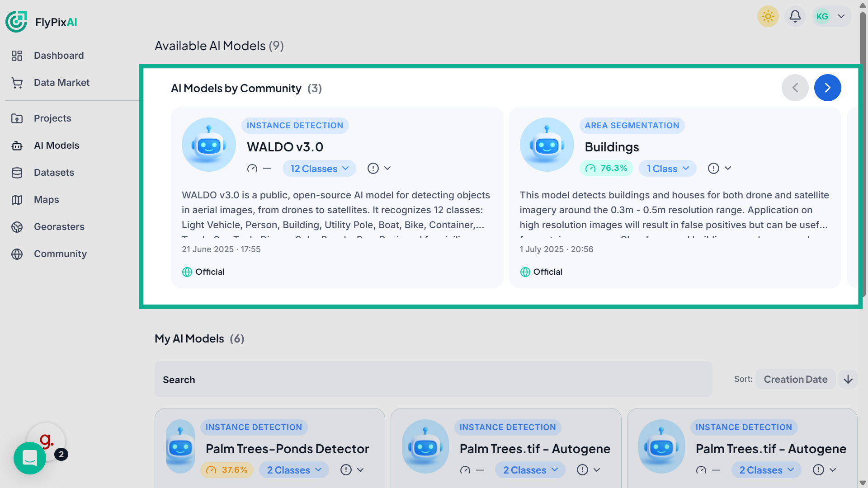Viewport: 868px width, 488px height.
Task: Open the chat support widget
Action: click(x=30, y=458)
